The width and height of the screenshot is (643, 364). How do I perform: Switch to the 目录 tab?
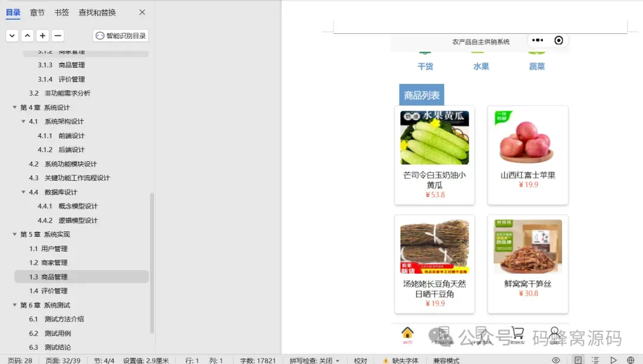[13, 12]
